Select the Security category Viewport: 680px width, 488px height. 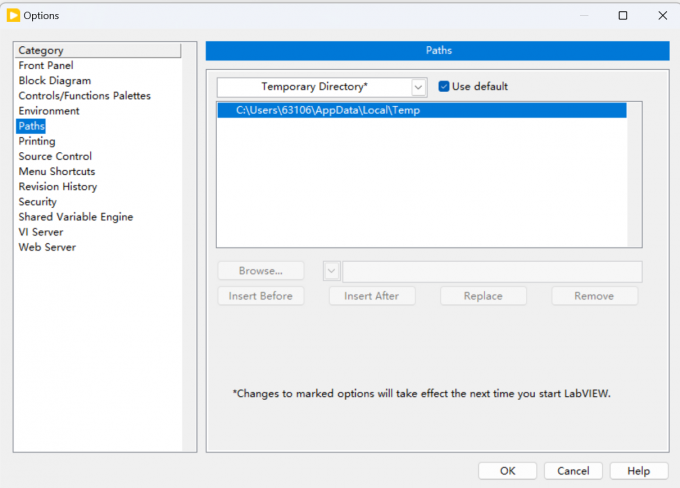point(38,202)
